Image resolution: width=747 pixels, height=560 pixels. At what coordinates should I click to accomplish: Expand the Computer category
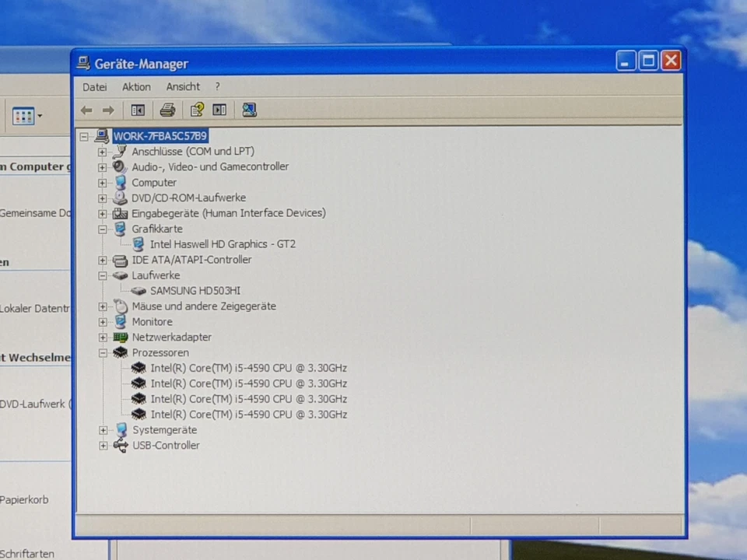pos(102,183)
